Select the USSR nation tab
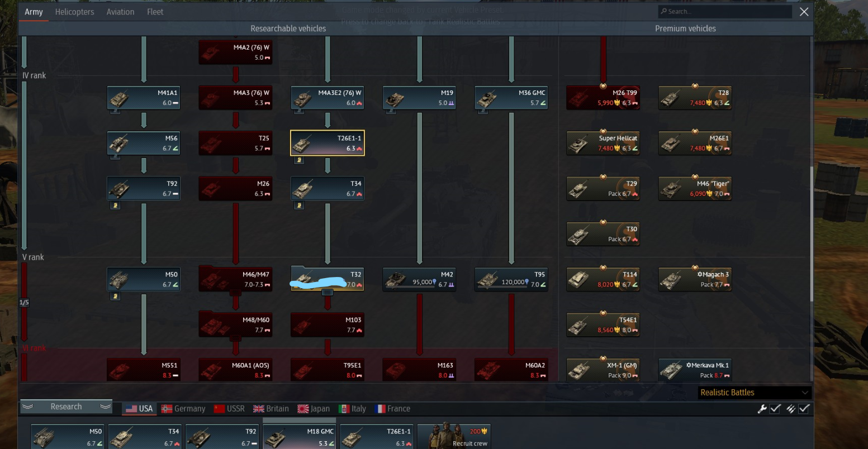Image resolution: width=868 pixels, height=449 pixels. click(229, 409)
